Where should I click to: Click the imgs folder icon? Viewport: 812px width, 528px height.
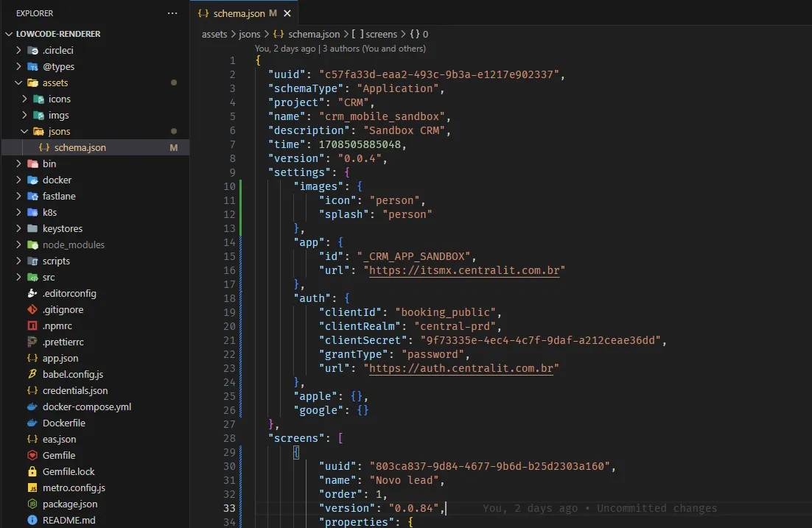(x=38, y=115)
